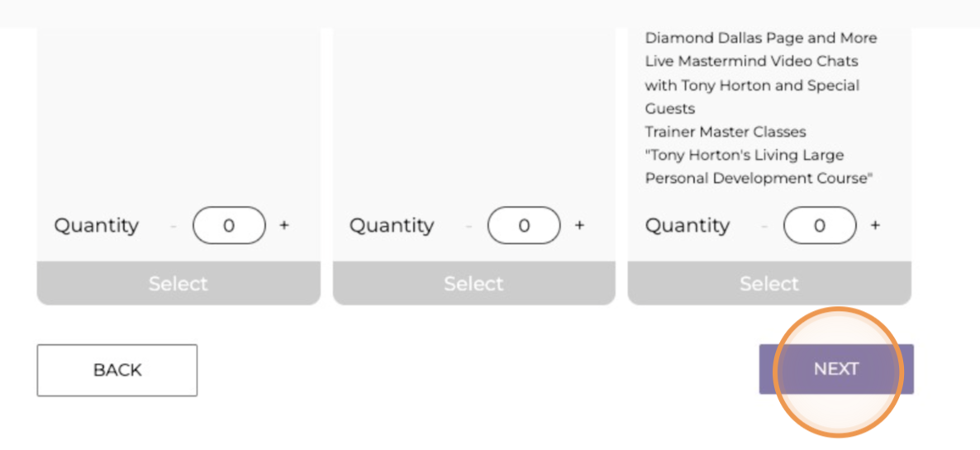This screenshot has width=980, height=450.
Task: Go to the NEXT step
Action: pos(836,369)
